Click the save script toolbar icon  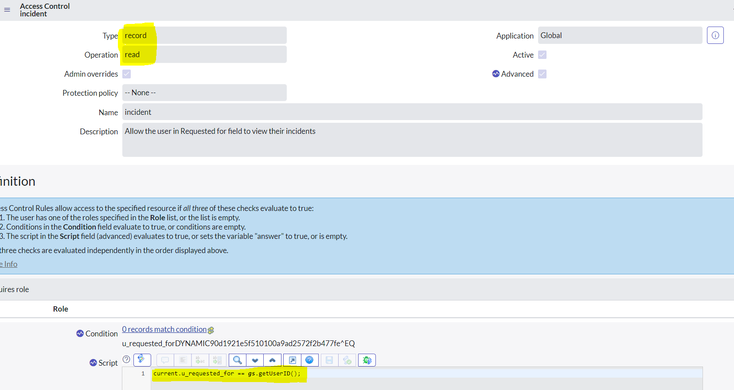329,360
